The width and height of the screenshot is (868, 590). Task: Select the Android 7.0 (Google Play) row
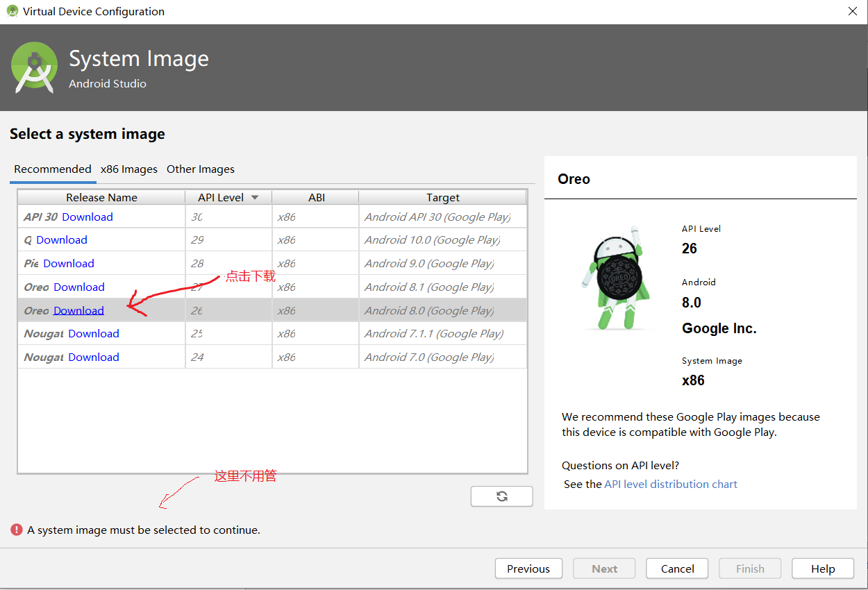click(x=272, y=357)
